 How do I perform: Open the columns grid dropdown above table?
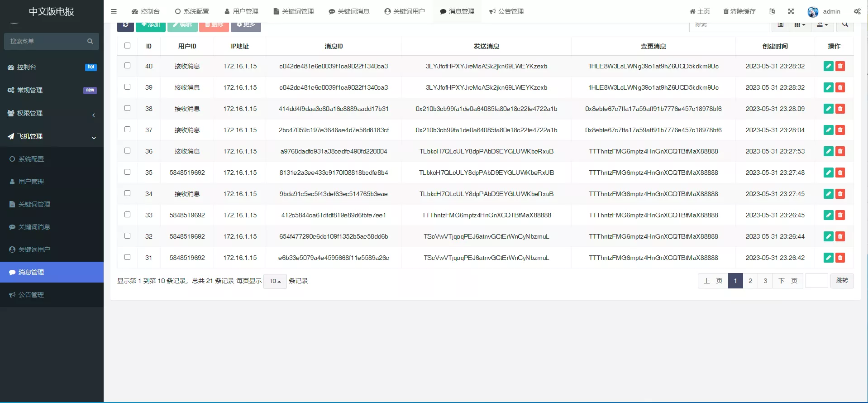pyautogui.click(x=800, y=25)
